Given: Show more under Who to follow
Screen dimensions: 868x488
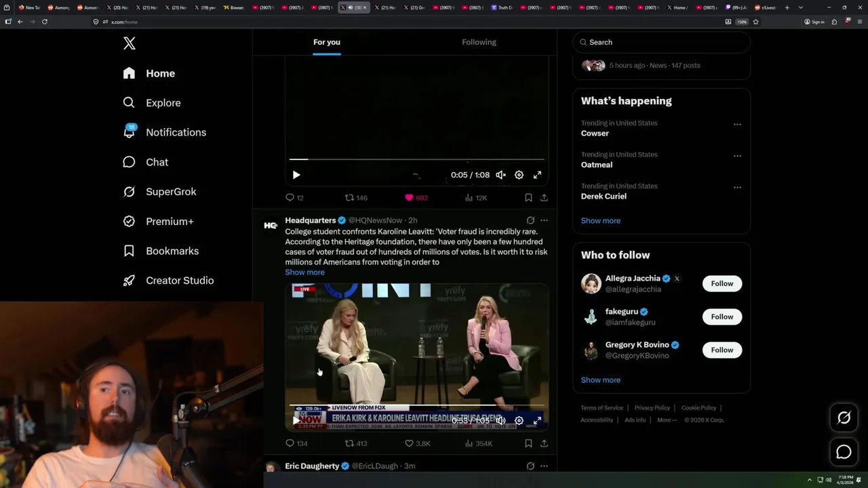Looking at the screenshot, I should pos(601,380).
